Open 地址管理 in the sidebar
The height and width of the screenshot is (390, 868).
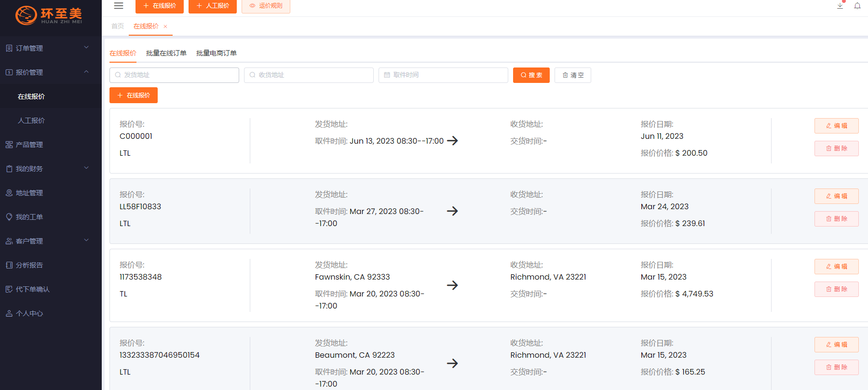click(29, 193)
